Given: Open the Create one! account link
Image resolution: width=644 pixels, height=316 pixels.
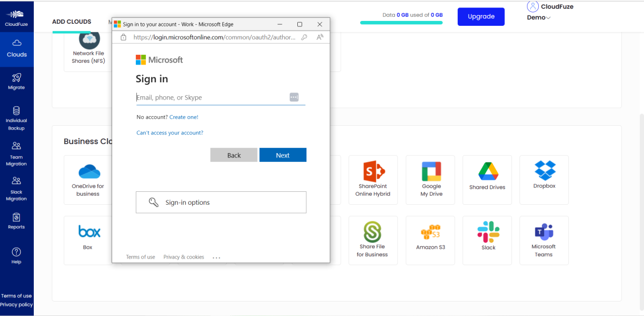Looking at the screenshot, I should [x=184, y=117].
